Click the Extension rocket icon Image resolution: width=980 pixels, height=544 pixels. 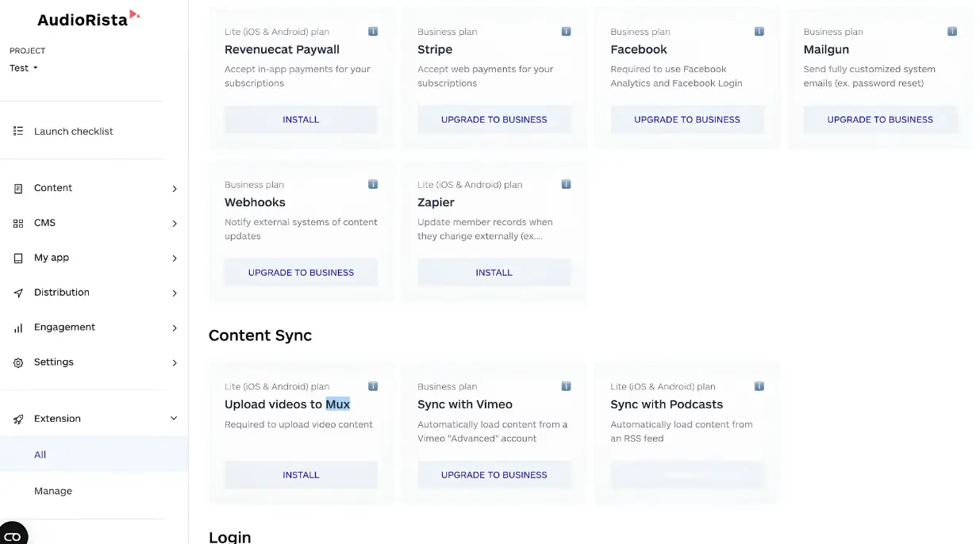(18, 419)
